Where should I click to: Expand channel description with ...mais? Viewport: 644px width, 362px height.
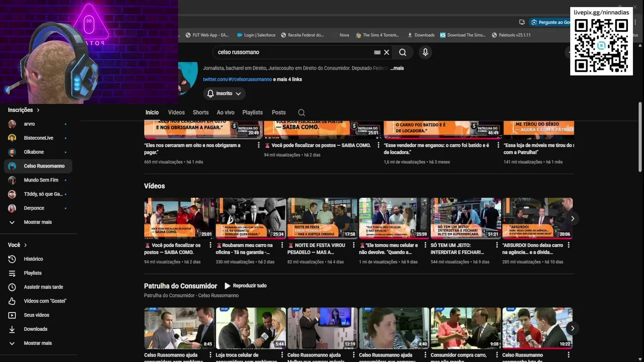coord(397,68)
